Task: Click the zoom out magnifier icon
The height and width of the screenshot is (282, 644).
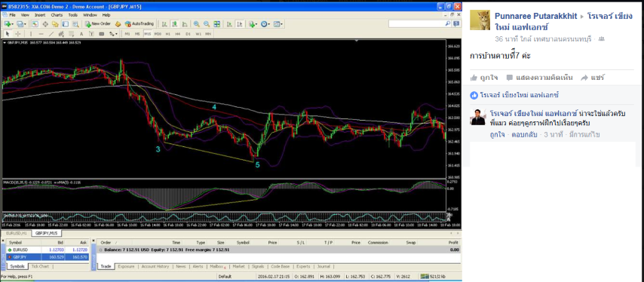Action: (207, 24)
